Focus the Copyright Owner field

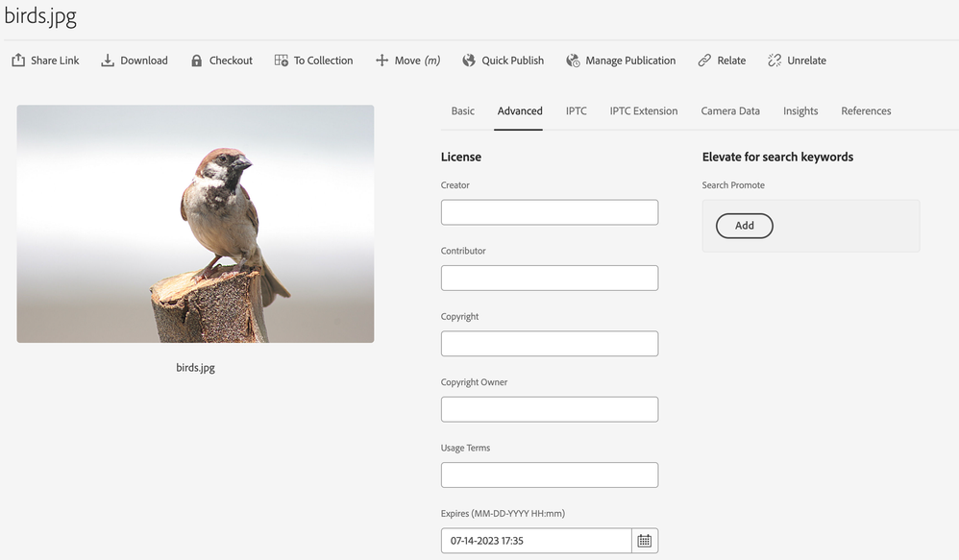coord(550,409)
